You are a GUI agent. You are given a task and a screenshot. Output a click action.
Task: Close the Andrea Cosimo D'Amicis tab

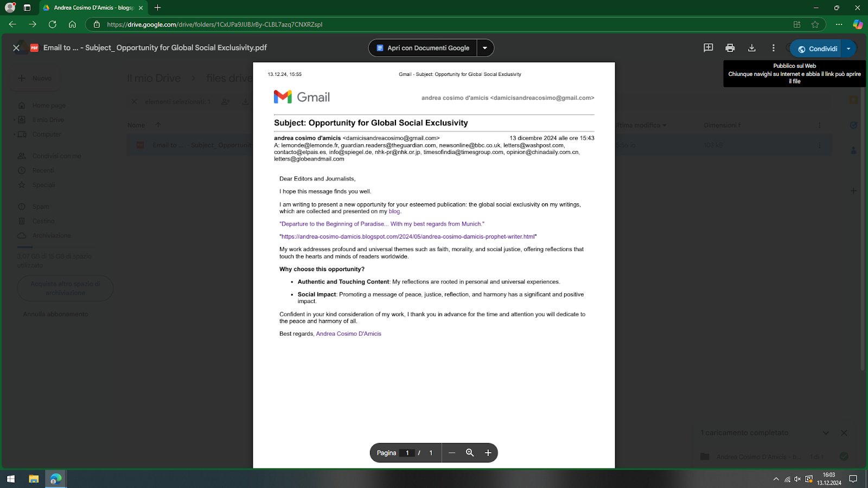141,8
